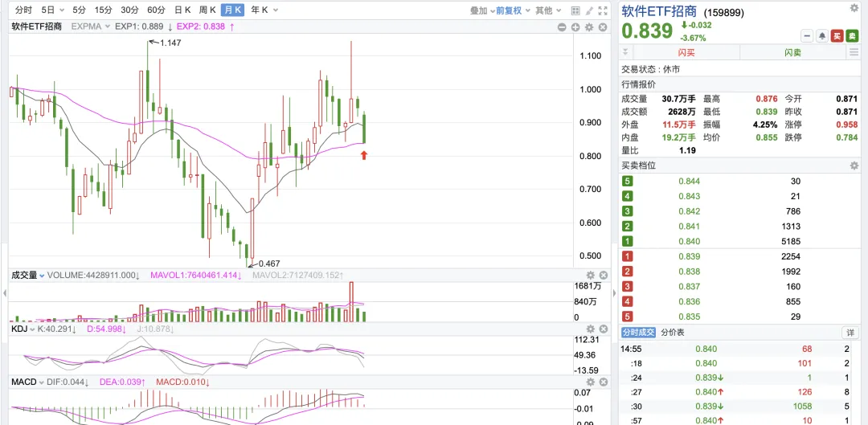
Task: Click sell level 1 price 0.840
Action: pos(690,241)
